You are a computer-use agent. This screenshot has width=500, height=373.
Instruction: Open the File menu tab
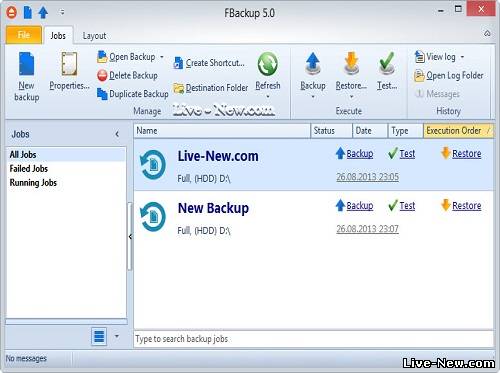pyautogui.click(x=24, y=35)
